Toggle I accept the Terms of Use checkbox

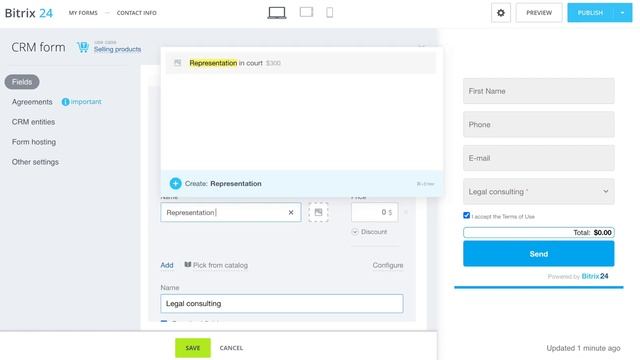tap(467, 216)
